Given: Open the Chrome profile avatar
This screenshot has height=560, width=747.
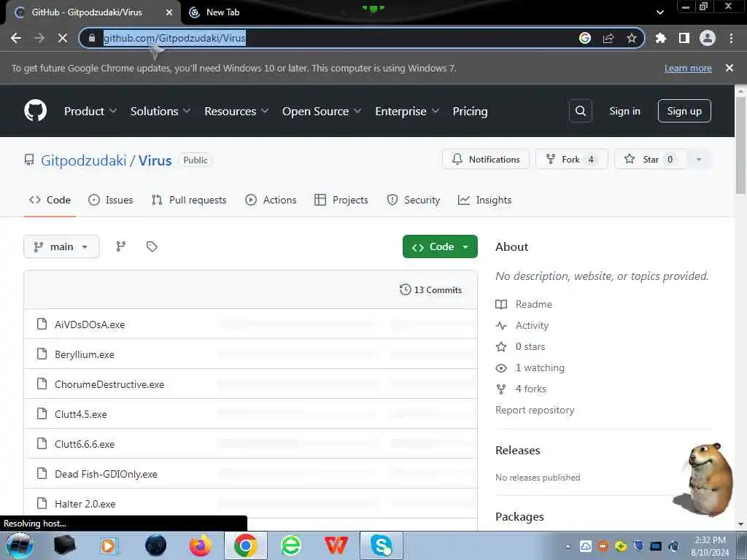Looking at the screenshot, I should [x=708, y=38].
